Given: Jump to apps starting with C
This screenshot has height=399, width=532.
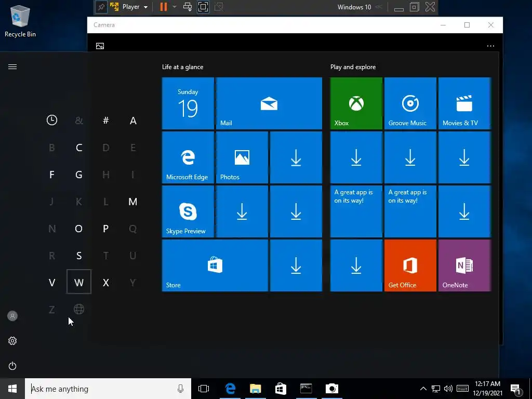Looking at the screenshot, I should [79, 147].
